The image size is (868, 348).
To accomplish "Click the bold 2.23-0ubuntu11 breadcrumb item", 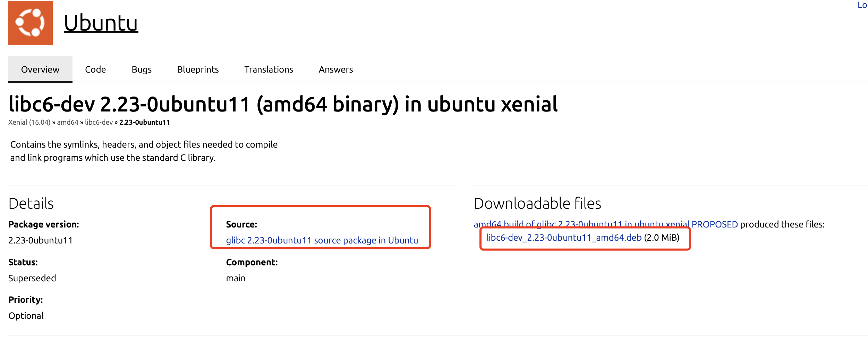I will 144,122.
